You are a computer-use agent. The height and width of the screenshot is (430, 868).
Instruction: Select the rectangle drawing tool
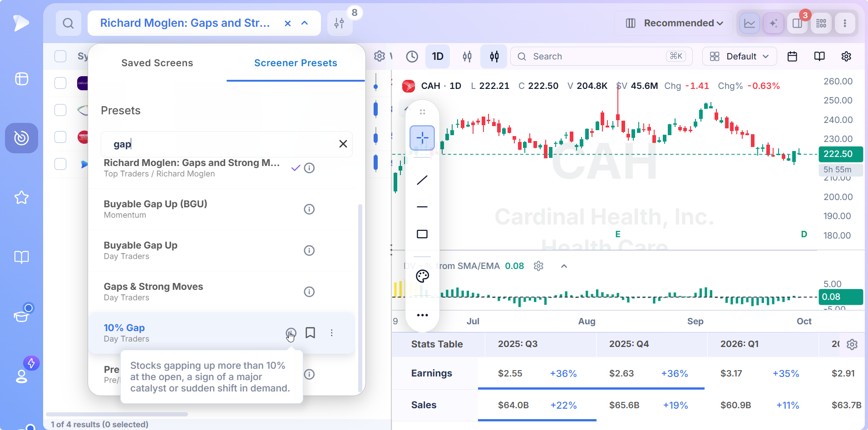[422, 234]
